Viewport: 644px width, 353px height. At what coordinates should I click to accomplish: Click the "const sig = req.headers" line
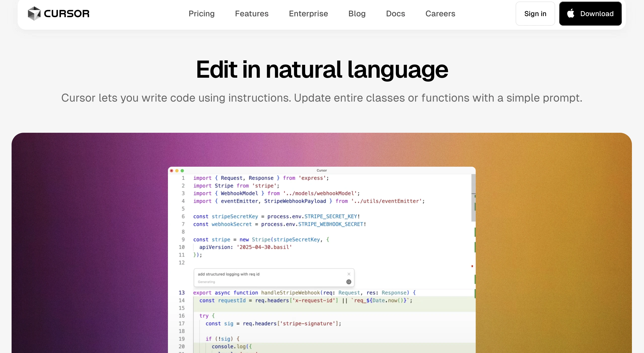[x=273, y=324]
